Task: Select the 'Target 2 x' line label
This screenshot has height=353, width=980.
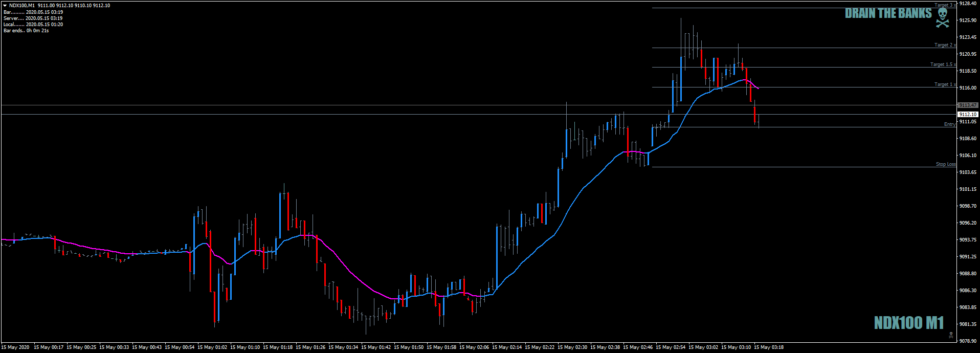Action: [945, 45]
